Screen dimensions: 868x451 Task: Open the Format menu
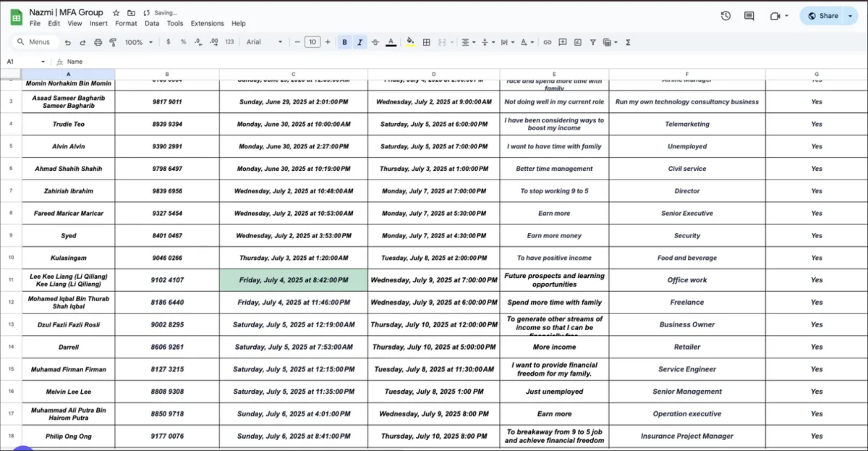126,23
